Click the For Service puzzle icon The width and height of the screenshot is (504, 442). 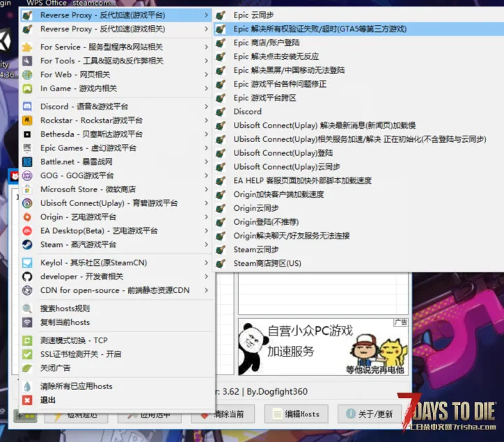click(27, 47)
